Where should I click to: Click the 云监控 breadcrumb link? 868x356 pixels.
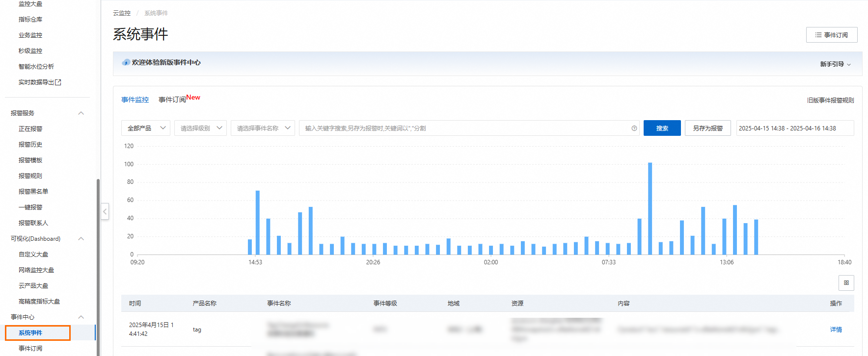click(x=122, y=13)
